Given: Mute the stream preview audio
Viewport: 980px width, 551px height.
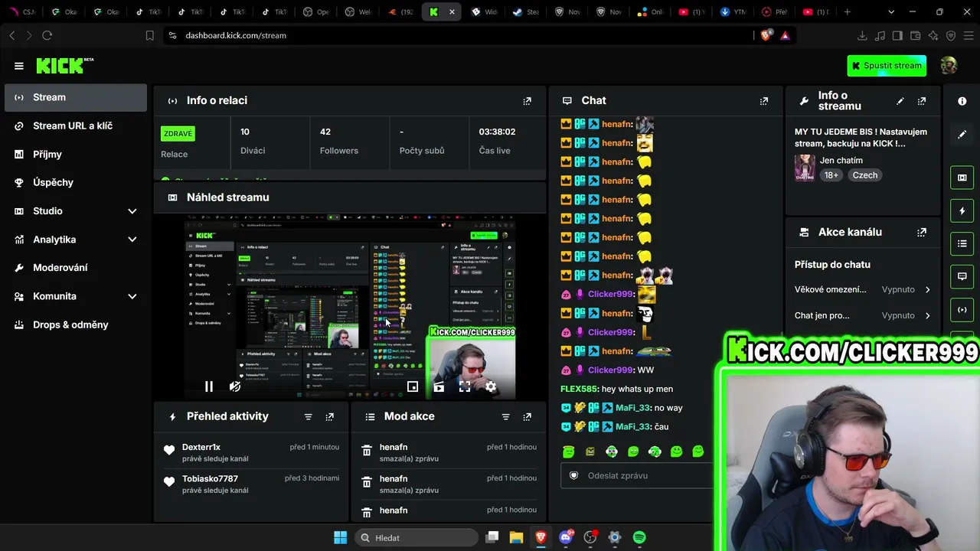Looking at the screenshot, I should point(235,386).
